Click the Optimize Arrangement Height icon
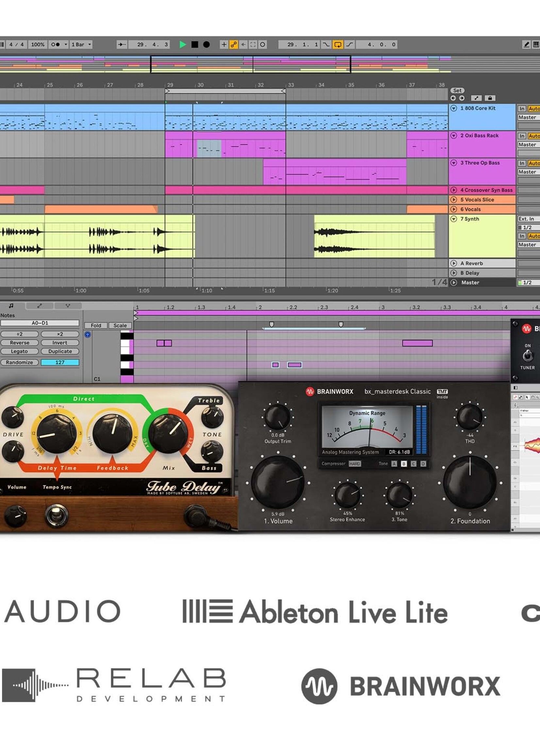This screenshot has height=756, width=540. click(x=476, y=98)
